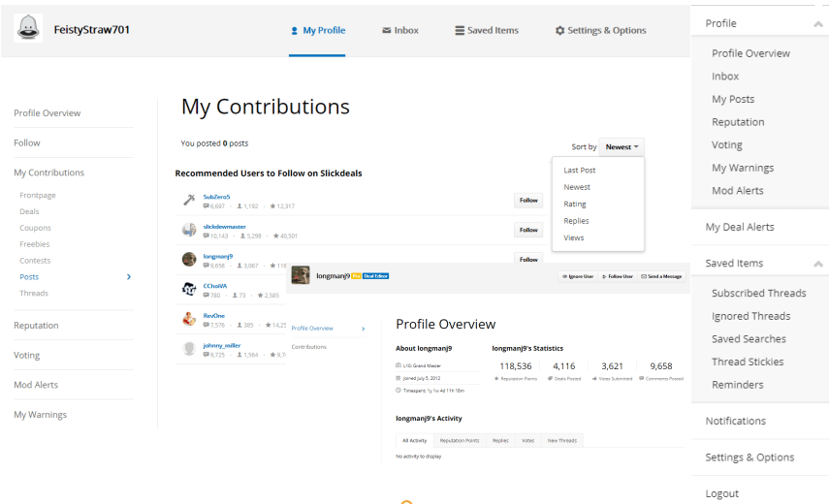This screenshot has width=829, height=504.
Task: Click the Profile Overview chevron in longmanj9 panel
Action: [364, 329]
